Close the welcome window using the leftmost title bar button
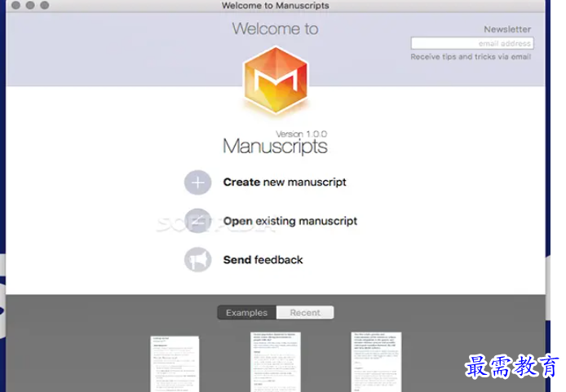 coord(15,5)
